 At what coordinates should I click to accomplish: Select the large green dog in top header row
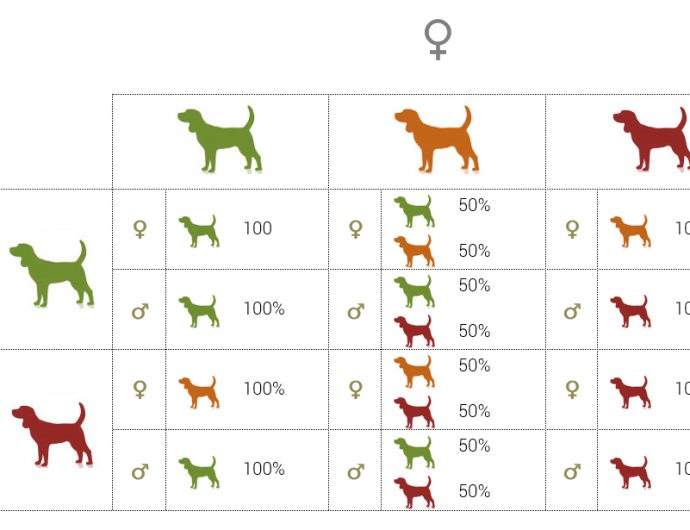coord(221,140)
